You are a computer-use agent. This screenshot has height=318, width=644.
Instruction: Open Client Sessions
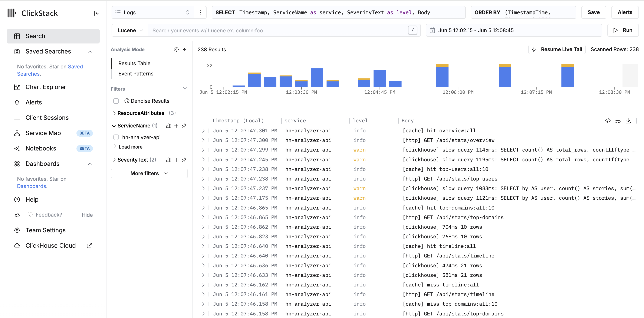pos(53,118)
